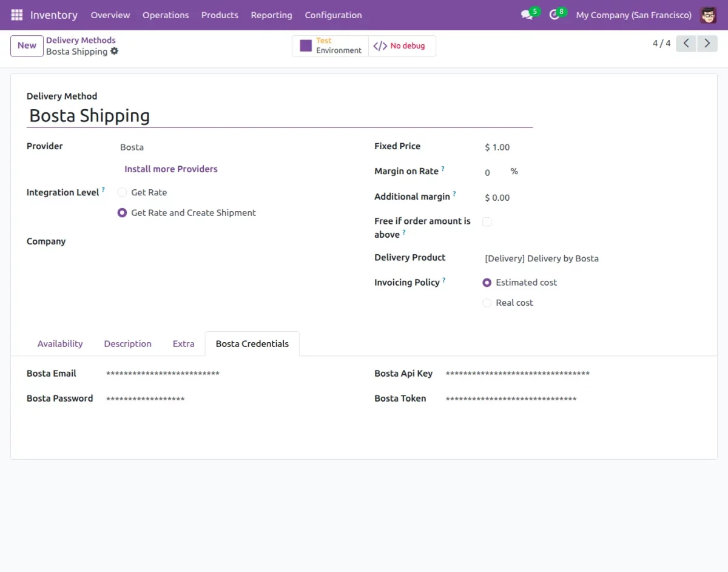Viewport: 728px width, 572px height.
Task: Open the Operations menu
Action: pyautogui.click(x=166, y=15)
